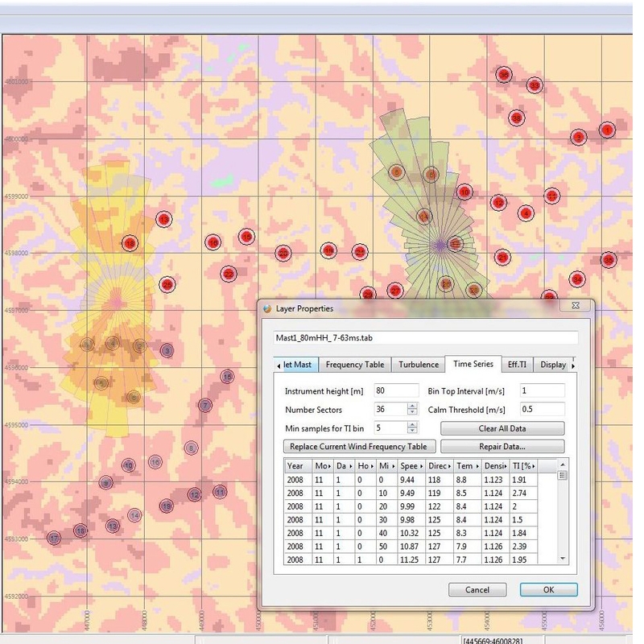The height and width of the screenshot is (644, 644).
Task: Select turbine marker 22 on the map
Action: [229, 274]
